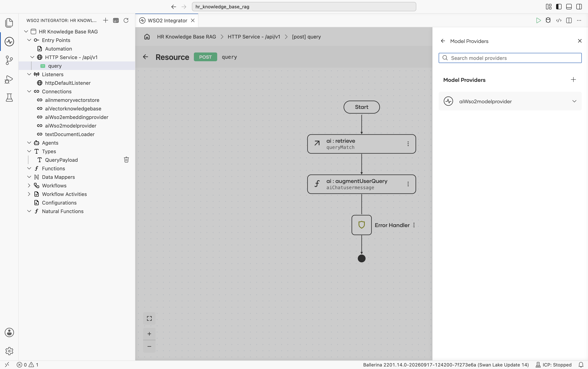Screen dimensions: 588x369
Task: Open ai : augmentUserQuery node options menu
Action: [408, 184]
